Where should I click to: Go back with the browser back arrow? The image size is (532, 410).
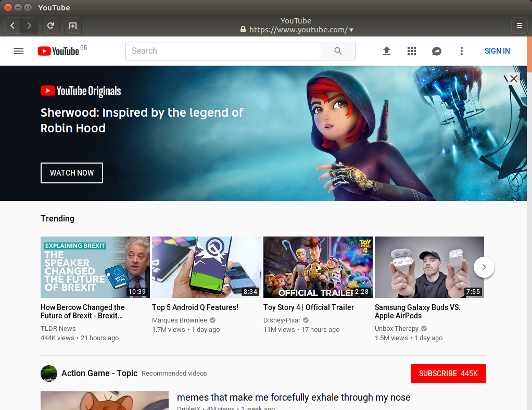click(12, 26)
